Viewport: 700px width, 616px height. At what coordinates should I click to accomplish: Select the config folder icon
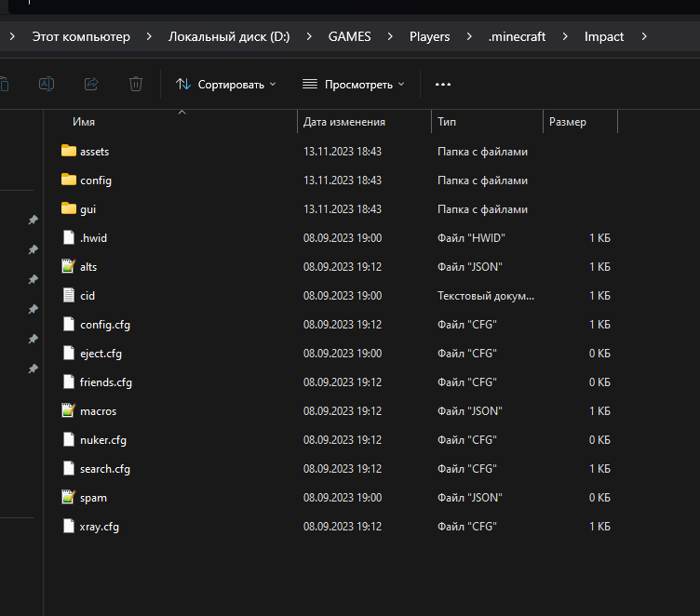[69, 180]
